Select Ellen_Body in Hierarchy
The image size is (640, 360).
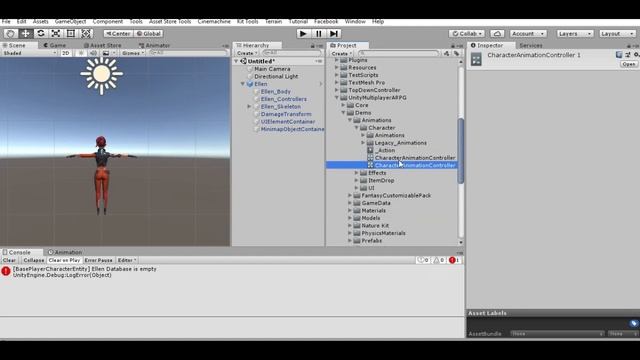(x=276, y=91)
